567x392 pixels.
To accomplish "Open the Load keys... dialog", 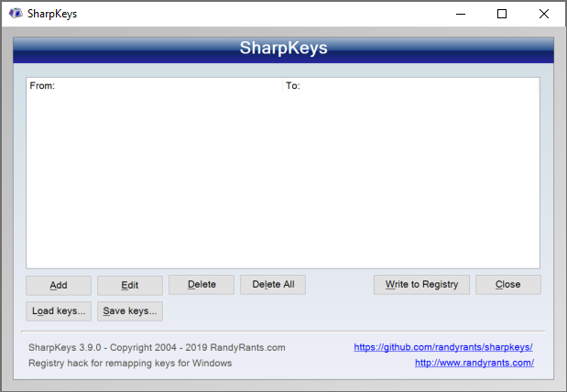I will tap(59, 311).
